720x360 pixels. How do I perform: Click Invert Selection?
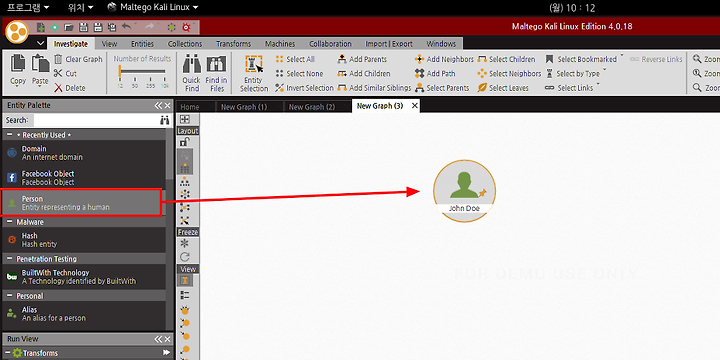(304, 88)
